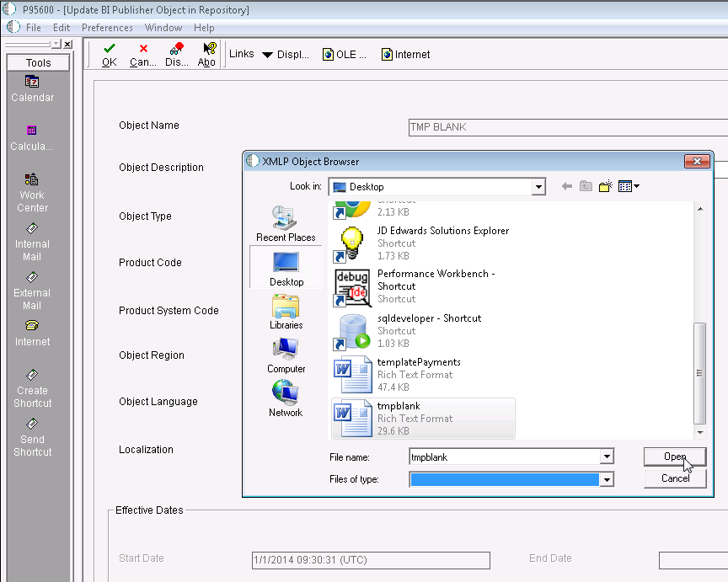Close the Tools sidebar panel
Viewport: 728px width, 582px height.
[x=67, y=44]
